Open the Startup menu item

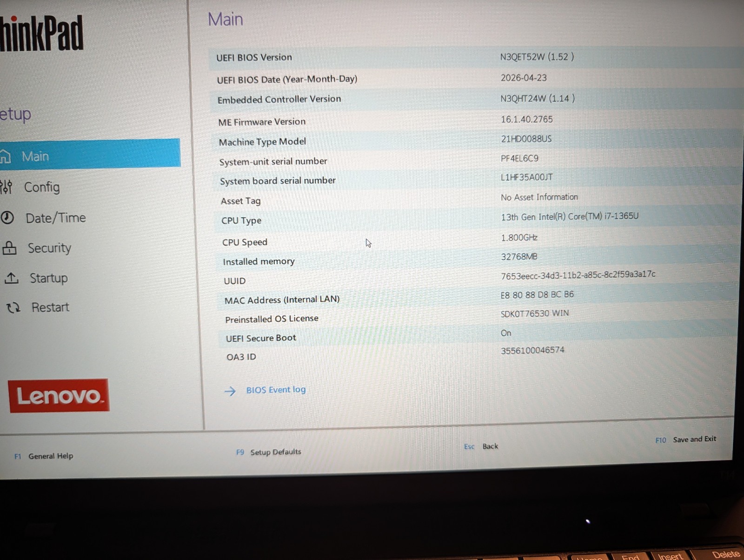[49, 278]
